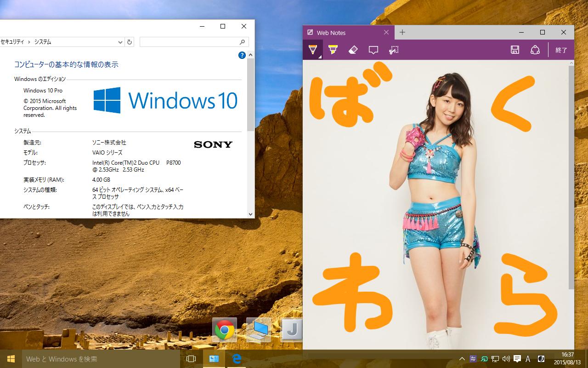This screenshot has width=588, height=368.
Task: Click the SONY logo
Action: [213, 144]
